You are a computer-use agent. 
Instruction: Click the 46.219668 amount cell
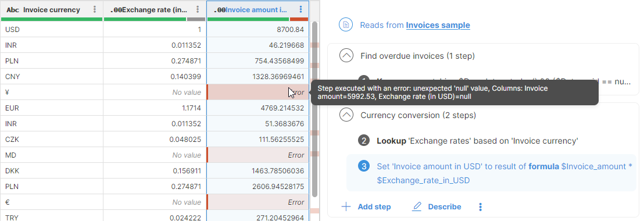[258, 45]
